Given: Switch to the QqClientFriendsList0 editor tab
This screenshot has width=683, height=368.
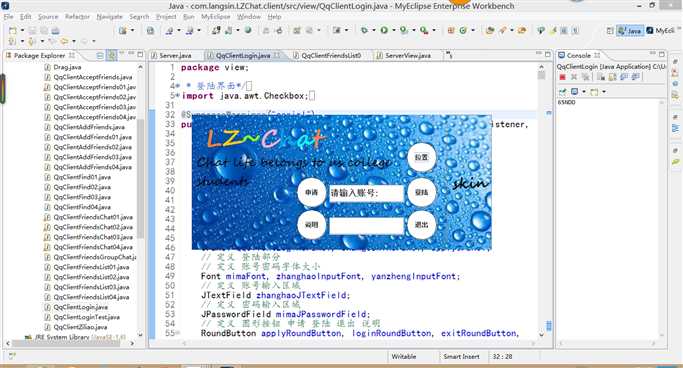Looking at the screenshot, I should pyautogui.click(x=328, y=55).
